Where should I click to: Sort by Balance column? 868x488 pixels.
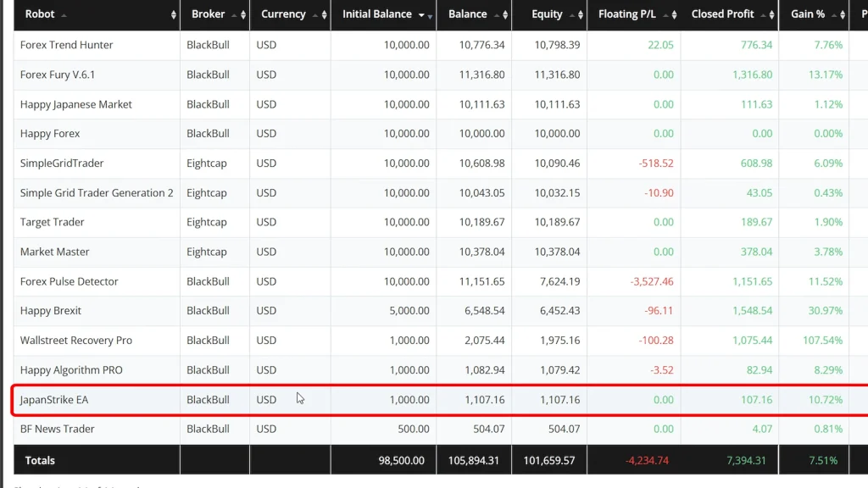click(x=468, y=14)
